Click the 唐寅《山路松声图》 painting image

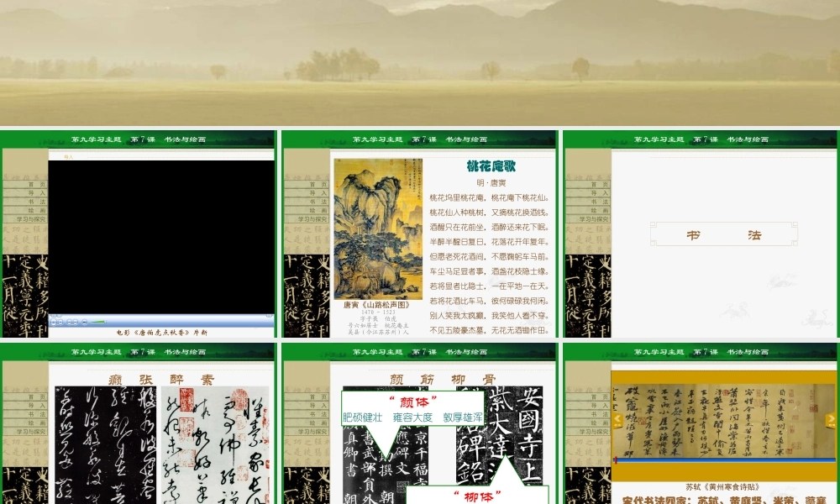378,228
